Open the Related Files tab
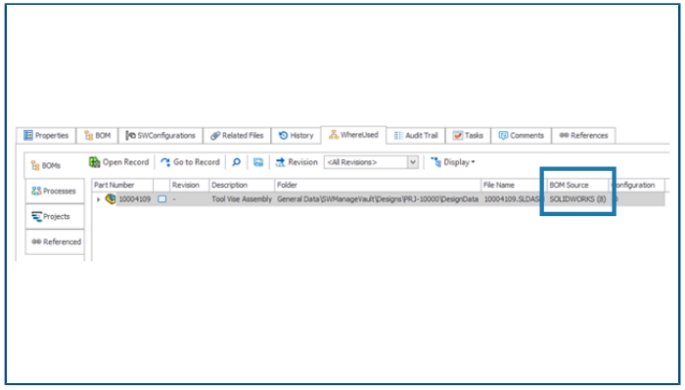Screen dimensions: 685x390 237,135
